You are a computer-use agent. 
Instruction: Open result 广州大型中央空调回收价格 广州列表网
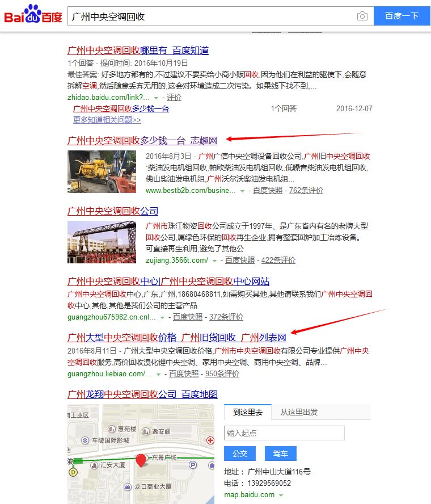(x=176, y=338)
